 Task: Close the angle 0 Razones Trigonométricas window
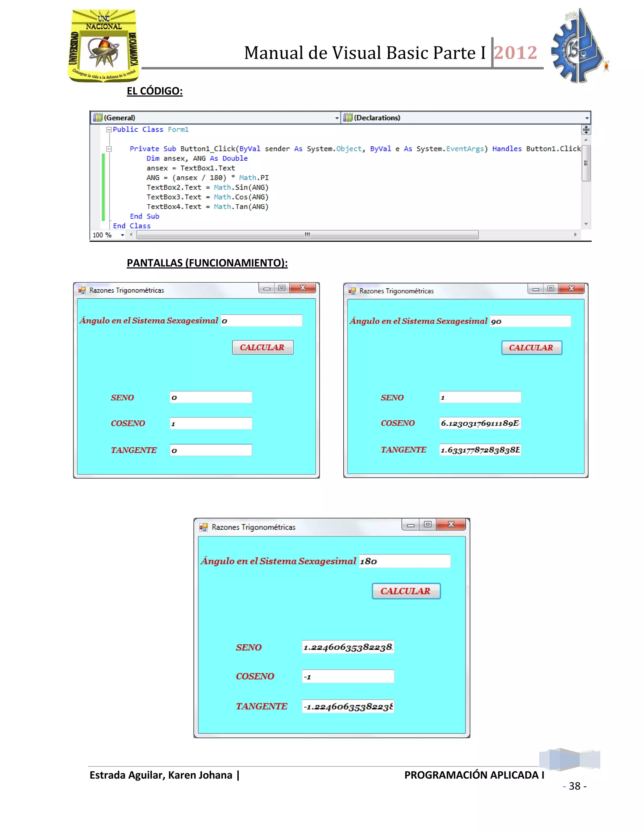point(303,288)
